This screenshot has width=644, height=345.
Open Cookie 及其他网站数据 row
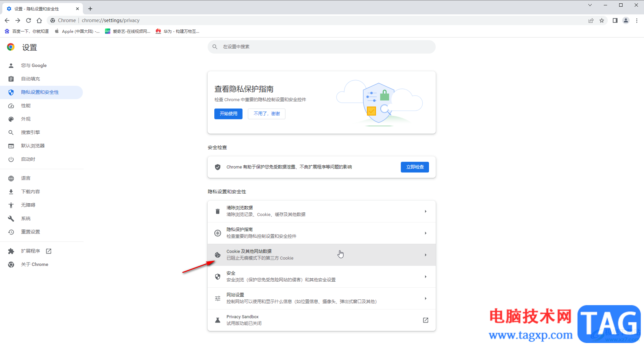coord(321,255)
